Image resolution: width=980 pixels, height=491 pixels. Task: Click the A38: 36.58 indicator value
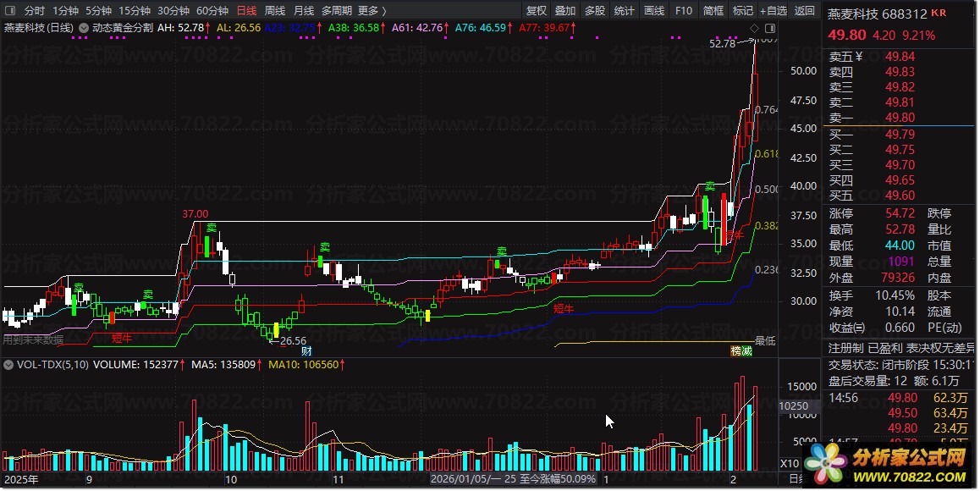click(357, 28)
